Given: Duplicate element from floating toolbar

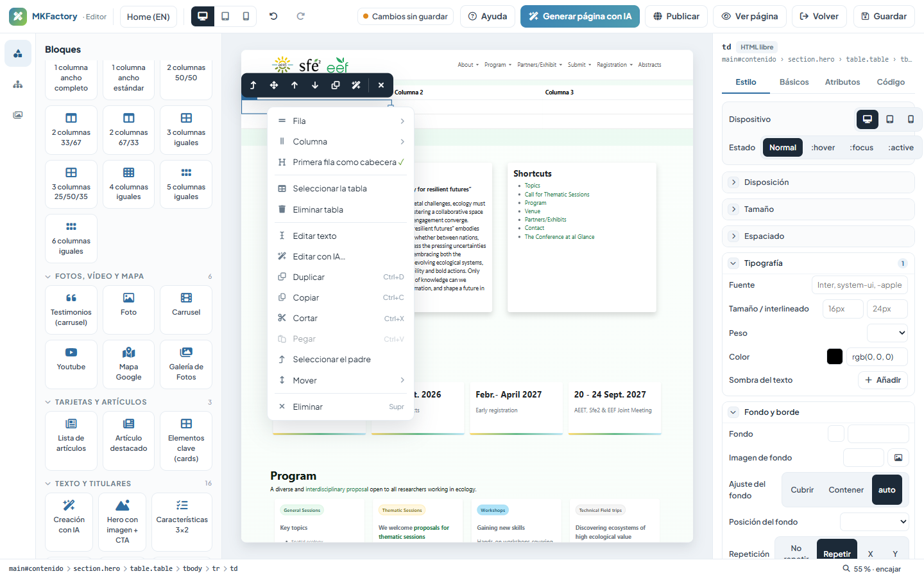Looking at the screenshot, I should click(336, 85).
